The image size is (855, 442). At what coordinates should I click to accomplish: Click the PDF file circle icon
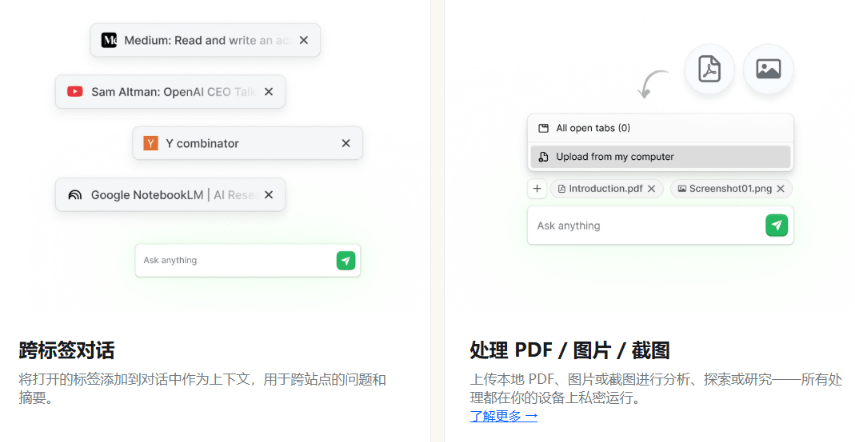709,69
